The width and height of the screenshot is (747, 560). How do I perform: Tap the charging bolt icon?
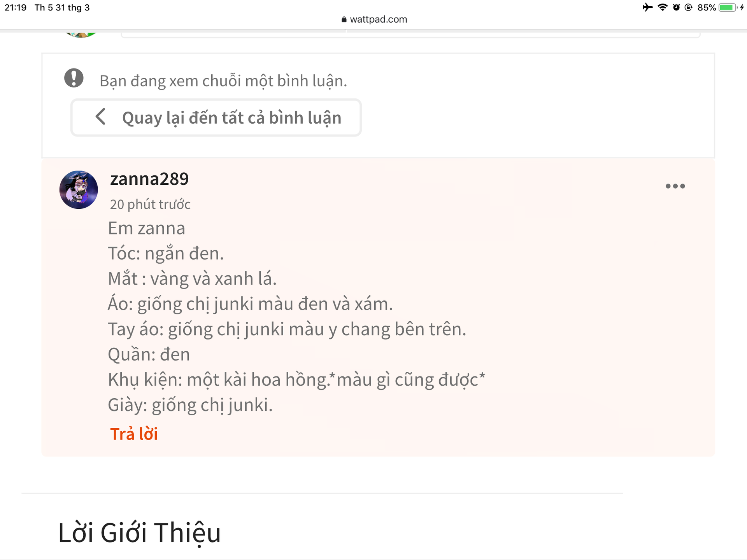click(x=742, y=7)
